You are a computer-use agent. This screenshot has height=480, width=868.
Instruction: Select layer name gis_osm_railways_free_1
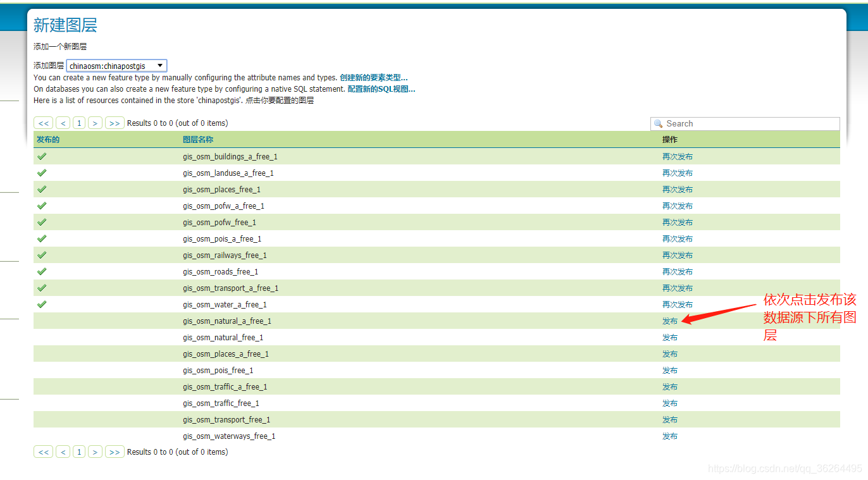click(225, 255)
